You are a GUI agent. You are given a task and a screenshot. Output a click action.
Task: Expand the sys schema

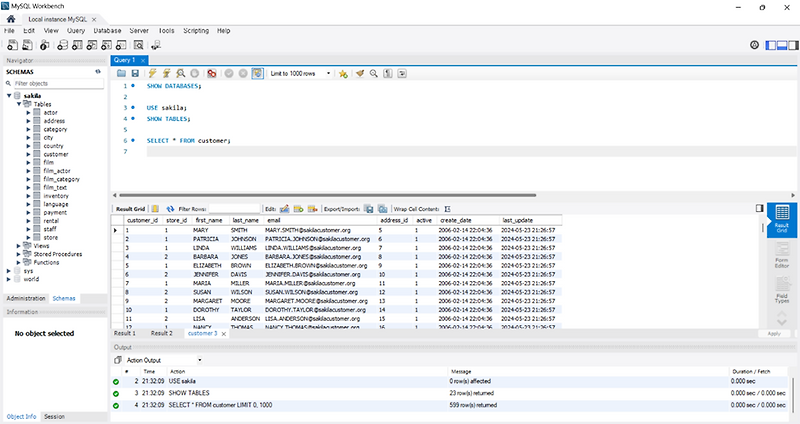pos(9,271)
